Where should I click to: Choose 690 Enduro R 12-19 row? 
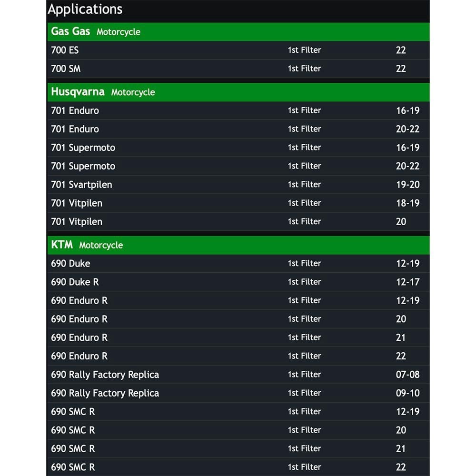238,300
